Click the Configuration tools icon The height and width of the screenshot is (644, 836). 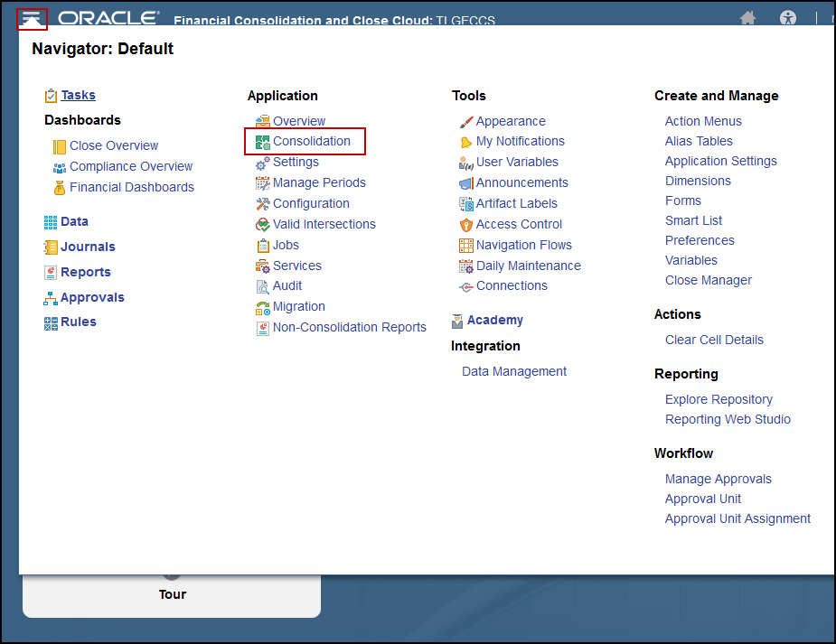point(263,204)
